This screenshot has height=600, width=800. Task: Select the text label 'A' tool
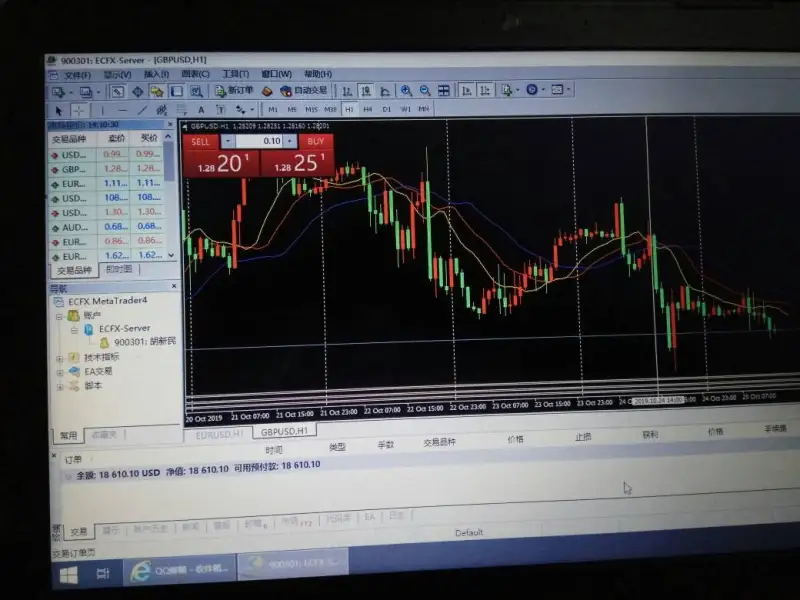pyautogui.click(x=201, y=109)
